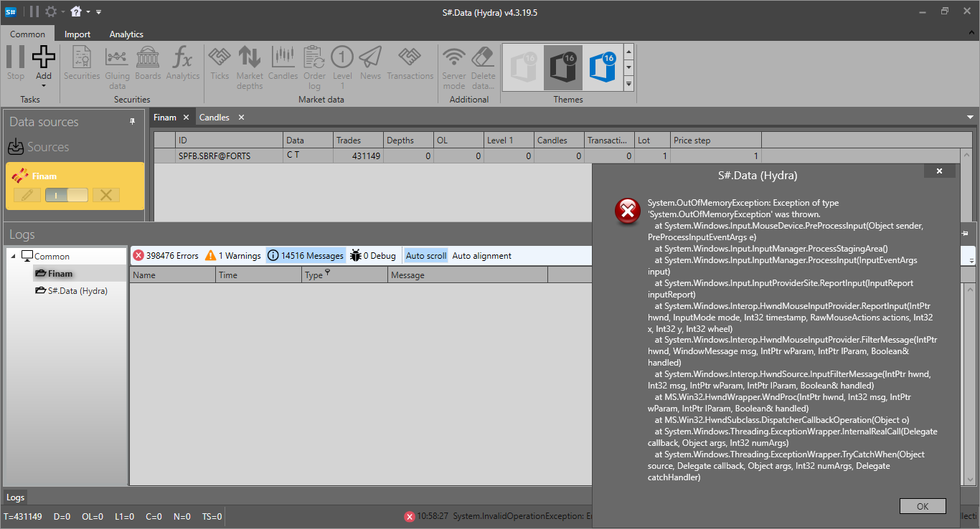Switch the Finam source on/off toggle
980x529 pixels.
pos(67,195)
